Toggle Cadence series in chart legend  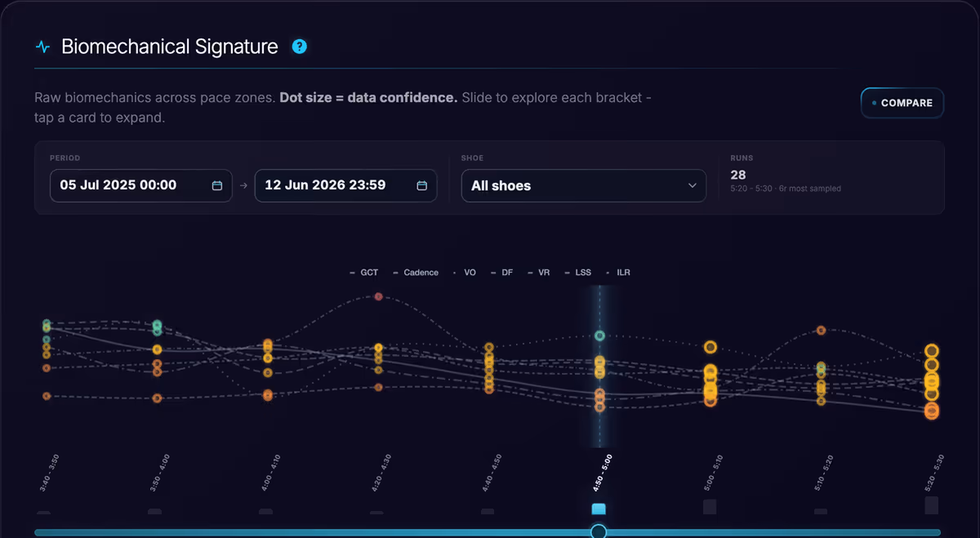pos(416,273)
